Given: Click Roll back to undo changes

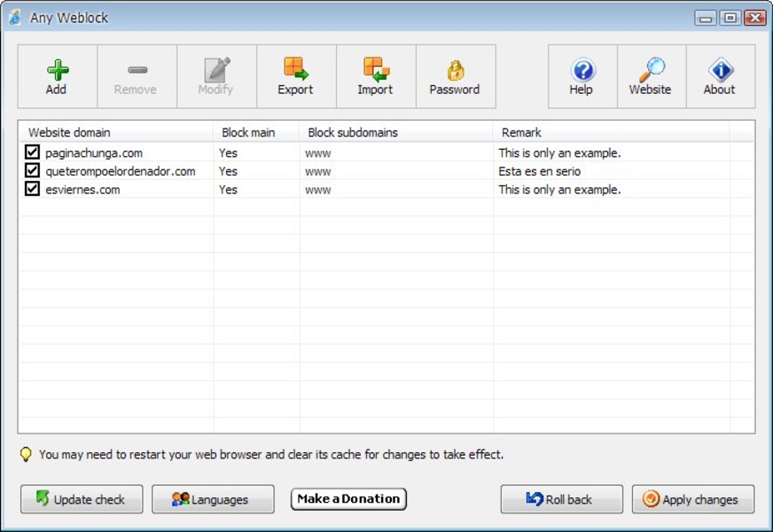Looking at the screenshot, I should click(x=561, y=499).
